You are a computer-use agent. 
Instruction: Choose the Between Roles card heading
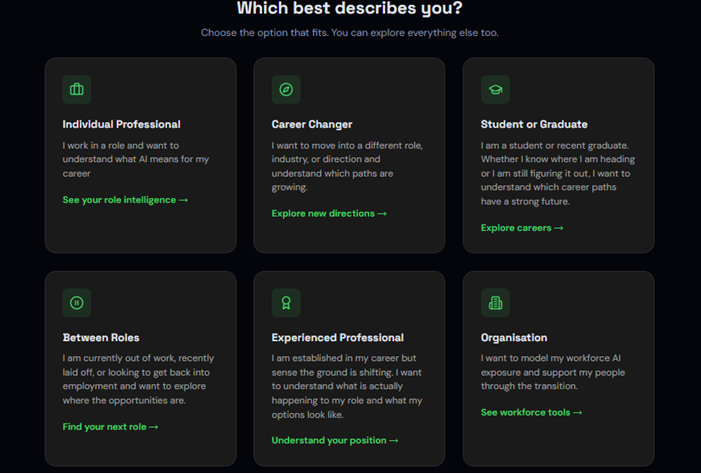(101, 338)
